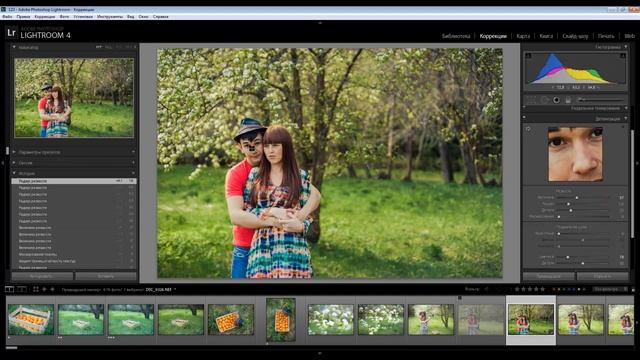Select the first orange crate filmstrip thumbnail

(31, 320)
